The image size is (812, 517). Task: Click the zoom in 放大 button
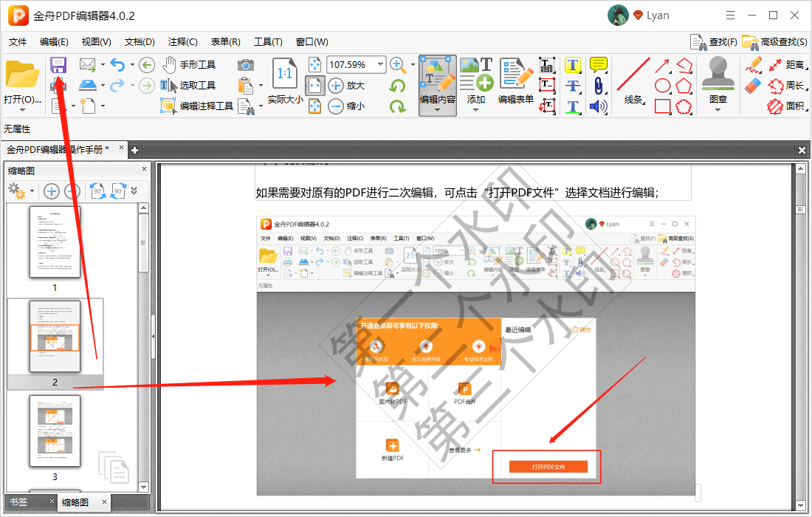coord(347,86)
